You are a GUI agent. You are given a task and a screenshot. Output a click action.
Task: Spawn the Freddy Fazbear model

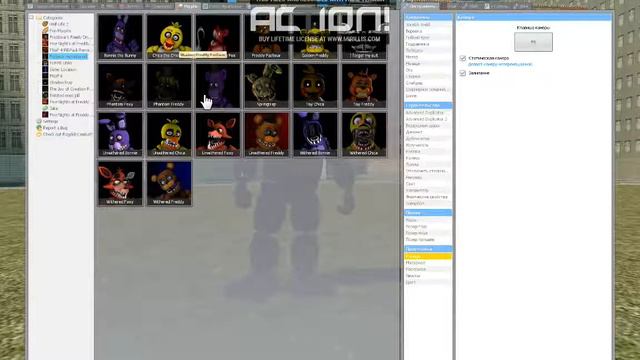(267, 37)
